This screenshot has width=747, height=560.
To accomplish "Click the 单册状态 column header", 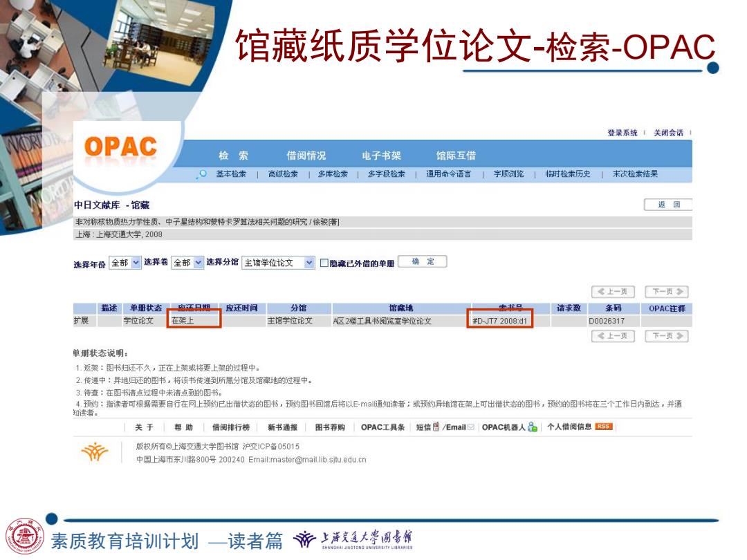I will 146,308.
